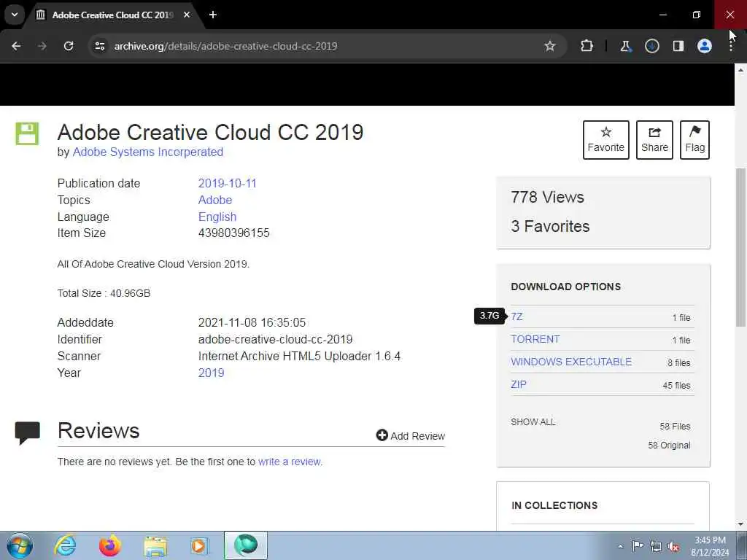Click the Reviews speech bubble icon

tap(27, 433)
